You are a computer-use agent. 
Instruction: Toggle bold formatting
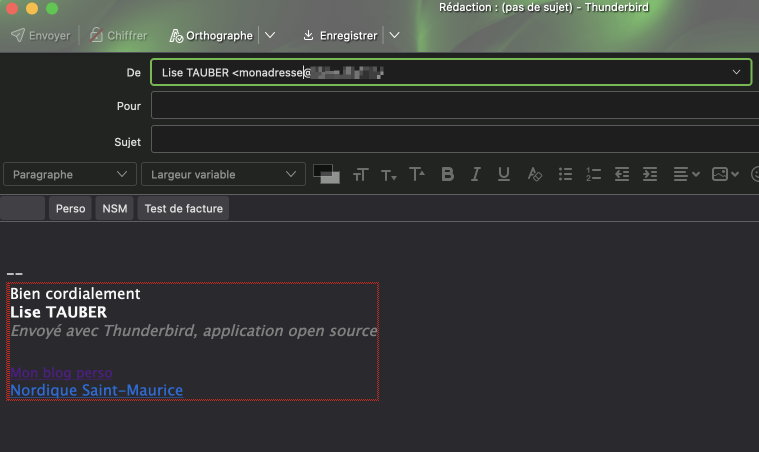coord(447,174)
